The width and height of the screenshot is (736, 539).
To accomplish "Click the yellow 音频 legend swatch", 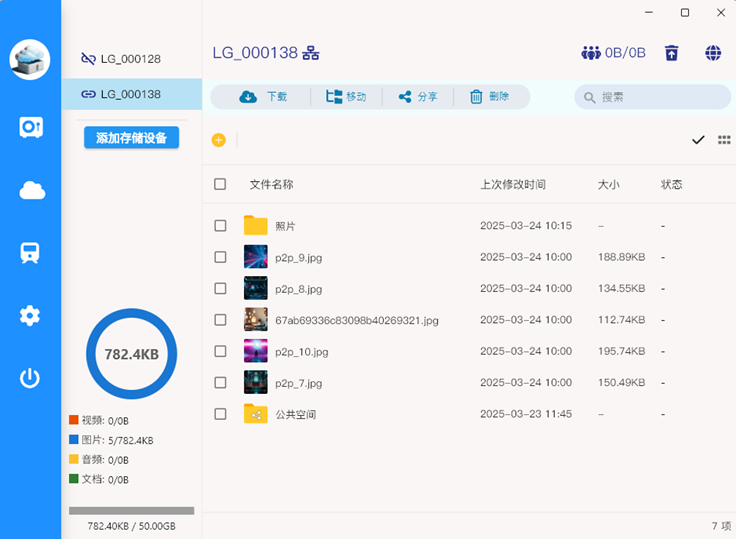I will click(74, 459).
